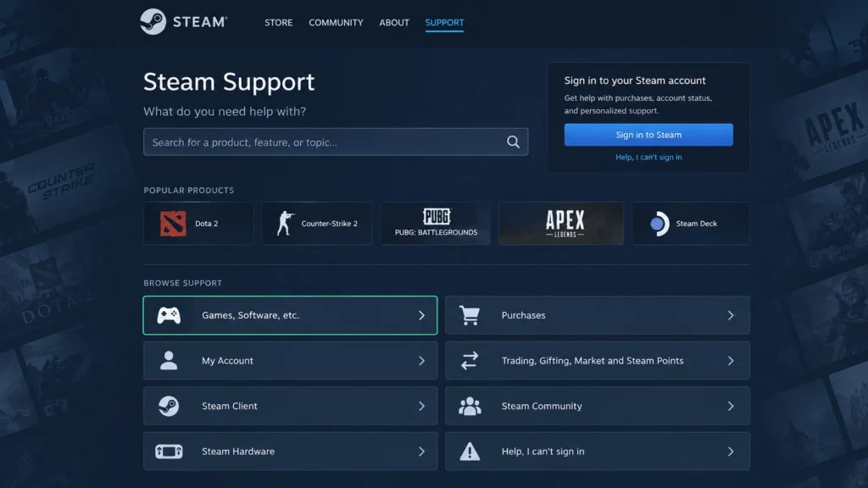
Task: Open the STORE menu
Action: click(278, 23)
